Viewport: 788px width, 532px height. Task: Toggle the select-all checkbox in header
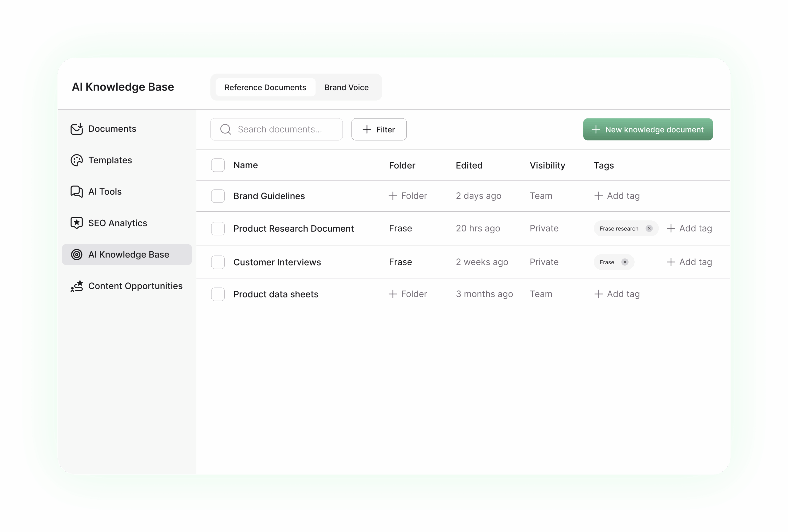pos(218,165)
